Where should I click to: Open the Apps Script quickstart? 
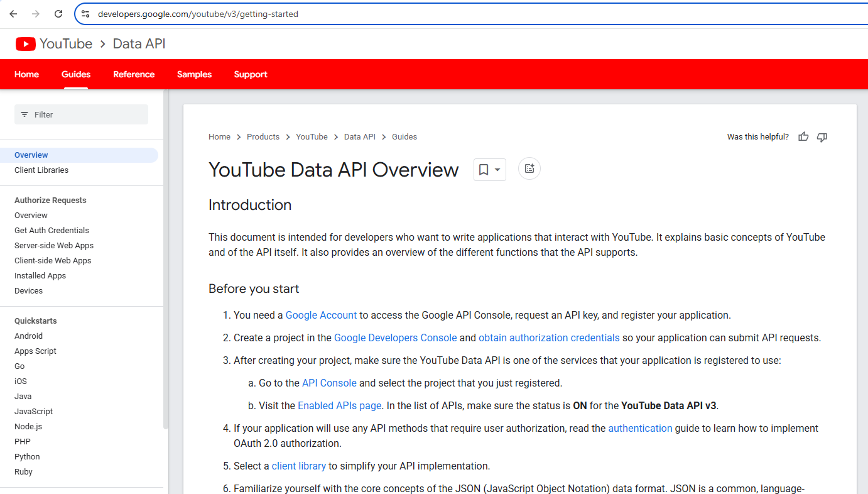pos(35,351)
